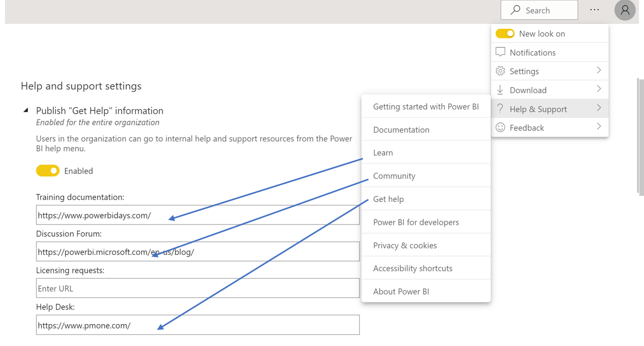The height and width of the screenshot is (346, 644).
Task: Toggle the New look on switch
Action: pos(505,33)
